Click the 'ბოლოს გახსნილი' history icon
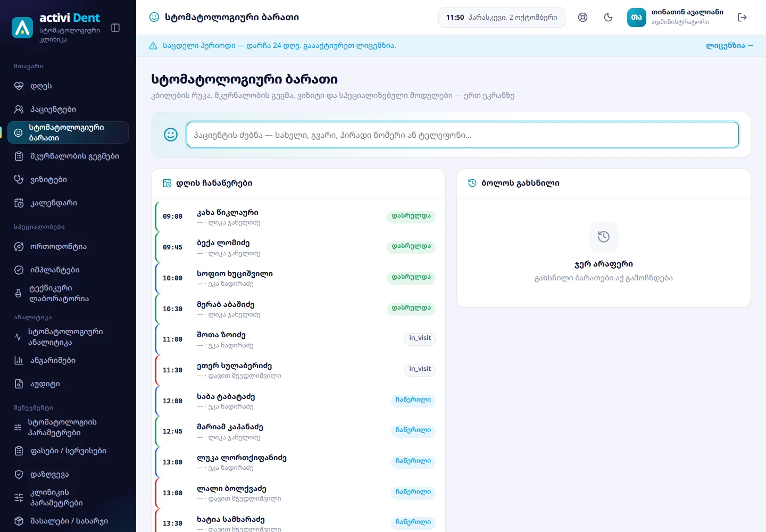This screenshot has width=766, height=532. (x=472, y=183)
